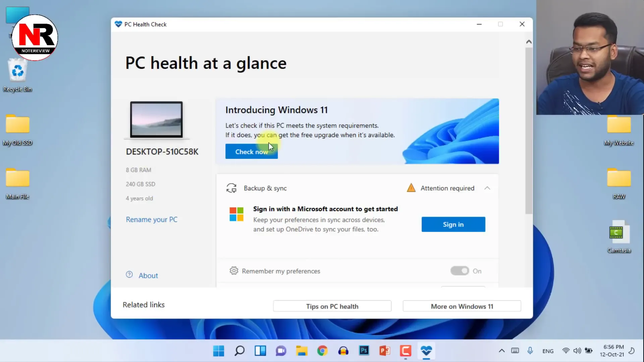This screenshot has height=362, width=644.
Task: Open Google Chrome from taskbar
Action: click(322, 351)
